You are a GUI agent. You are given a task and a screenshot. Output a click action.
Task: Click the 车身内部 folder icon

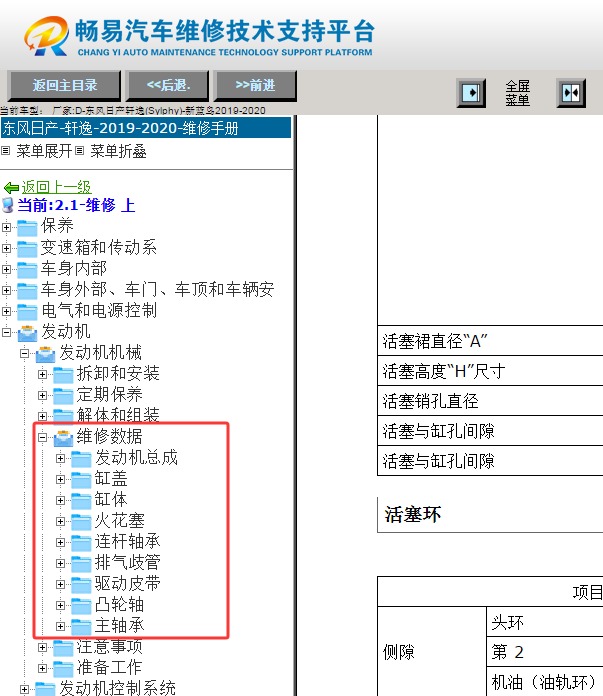[x=27, y=269]
